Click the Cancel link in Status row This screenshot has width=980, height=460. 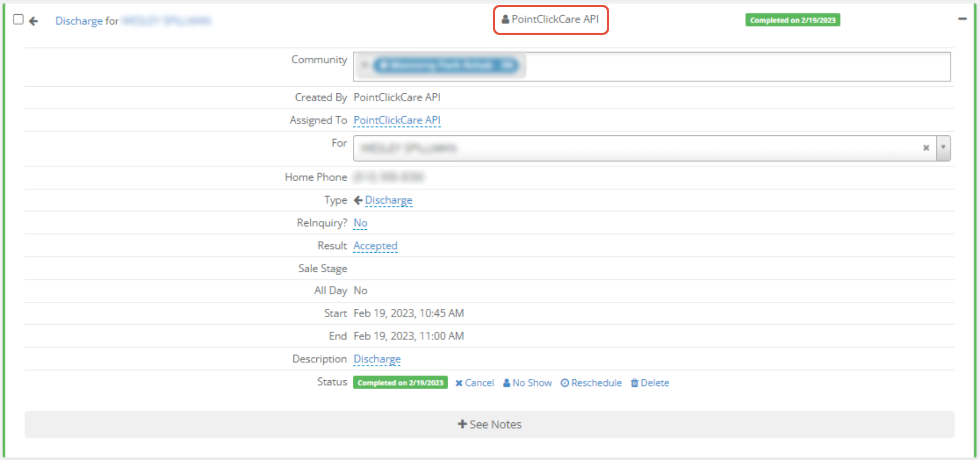479,383
